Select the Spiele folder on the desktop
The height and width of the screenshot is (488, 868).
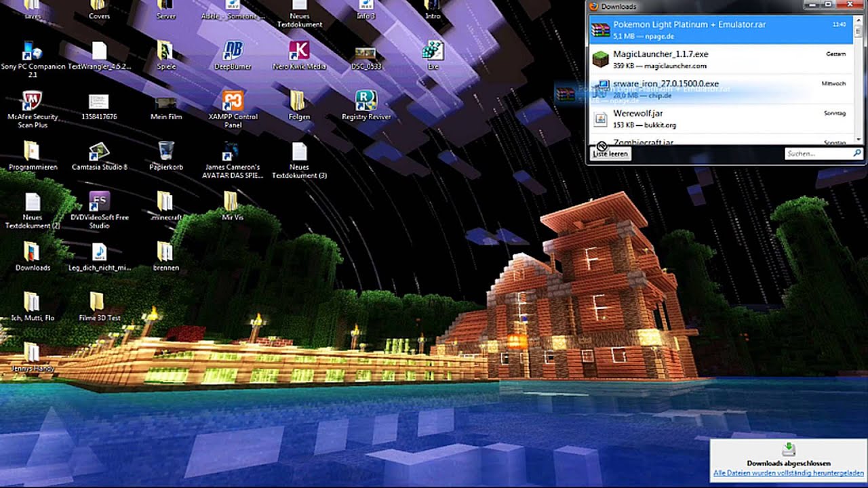tap(165, 56)
